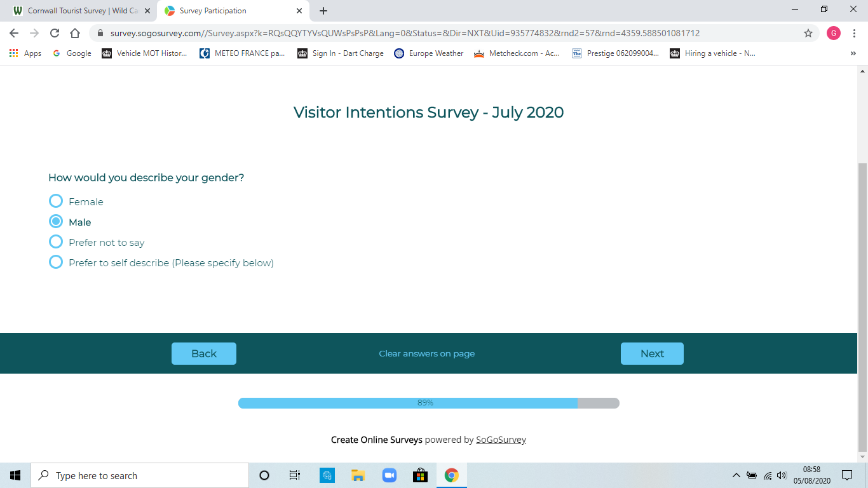Open a new browser tab
The height and width of the screenshot is (488, 868).
[323, 11]
